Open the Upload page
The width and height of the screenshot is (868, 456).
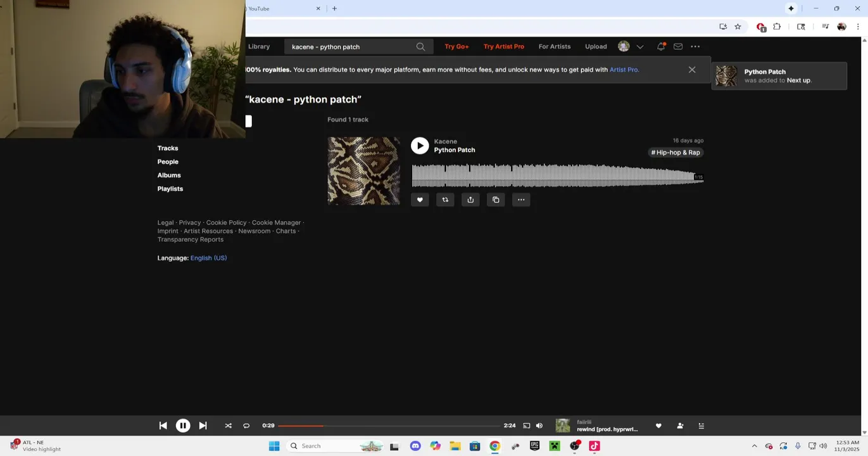[596, 46]
